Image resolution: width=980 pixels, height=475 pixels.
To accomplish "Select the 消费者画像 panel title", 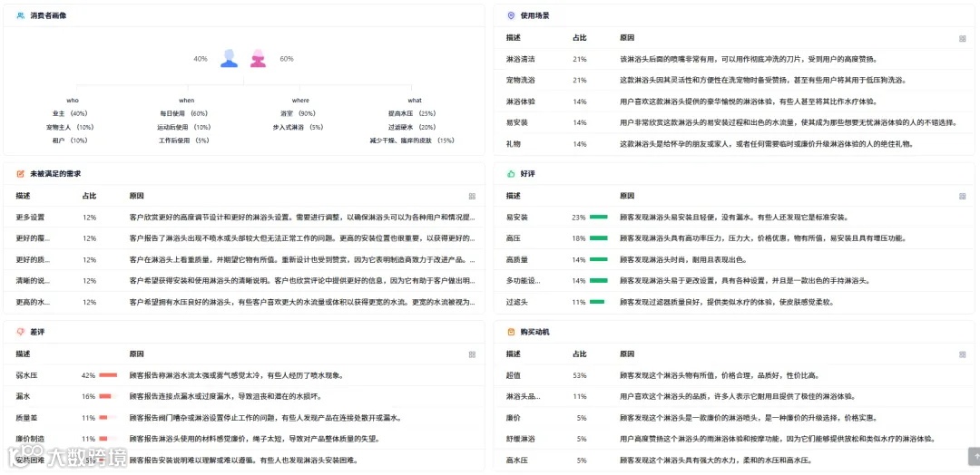I will 48,15.
